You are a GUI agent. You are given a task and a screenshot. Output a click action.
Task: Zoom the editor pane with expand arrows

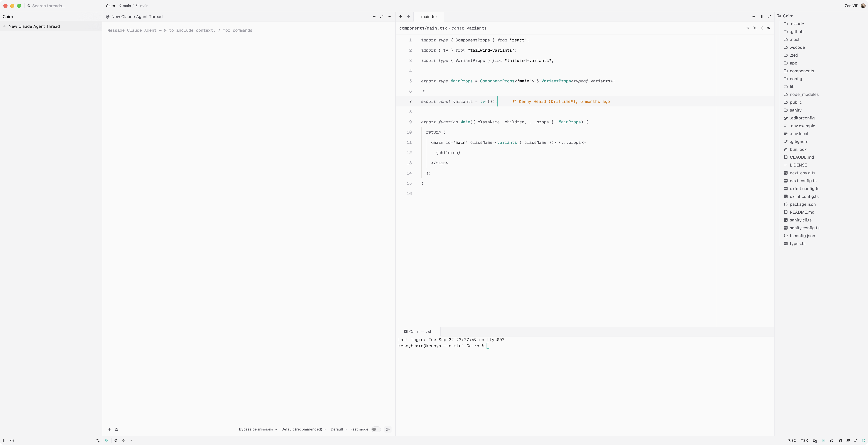tap(769, 17)
